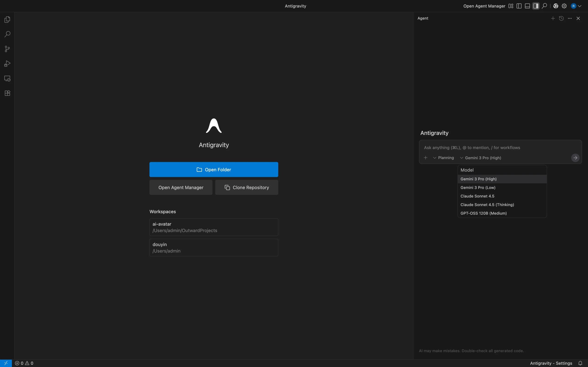Viewport: 588px width, 367px height.
Task: Click the blue Open Folder button
Action: [214, 170]
